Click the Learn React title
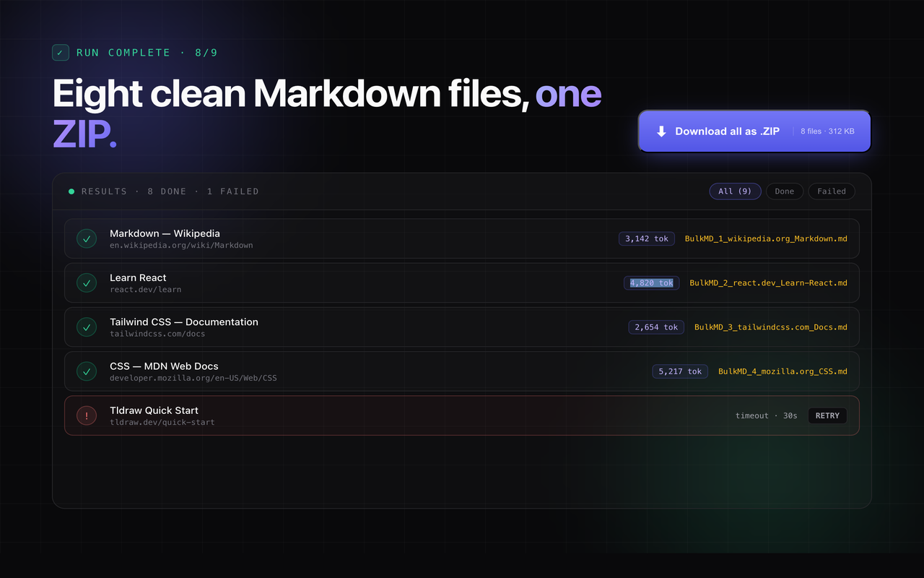 click(x=138, y=277)
